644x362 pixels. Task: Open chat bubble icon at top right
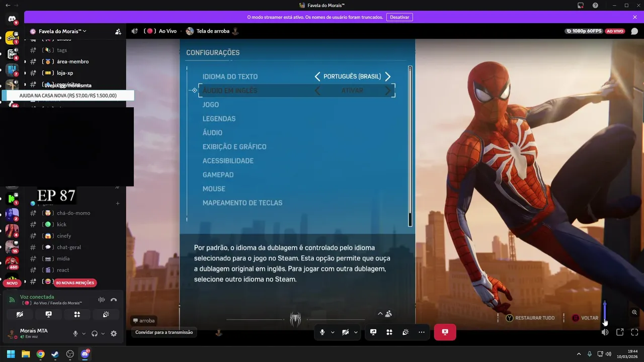[x=634, y=31]
